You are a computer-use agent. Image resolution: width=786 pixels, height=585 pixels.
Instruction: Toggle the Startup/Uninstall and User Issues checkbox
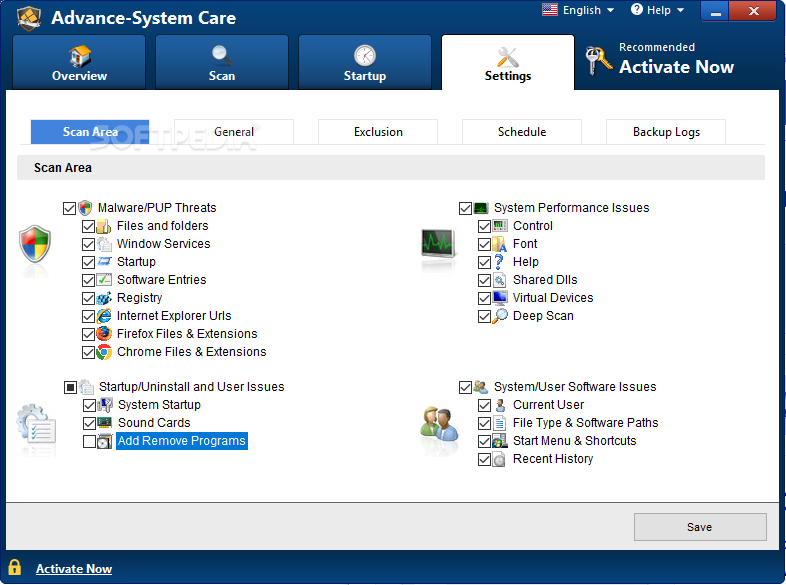point(70,387)
